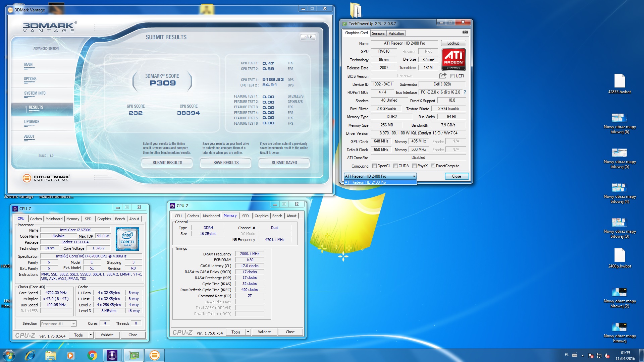The image size is (644, 362).
Task: Click the Close button in GPU-Z
Action: 457,176
